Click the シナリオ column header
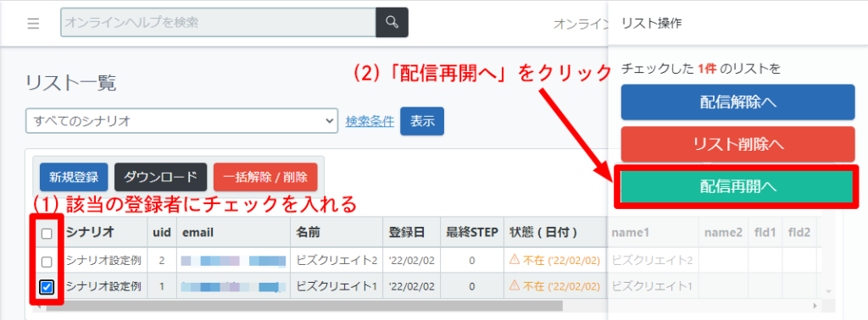The height and width of the screenshot is (320, 868). point(90,233)
